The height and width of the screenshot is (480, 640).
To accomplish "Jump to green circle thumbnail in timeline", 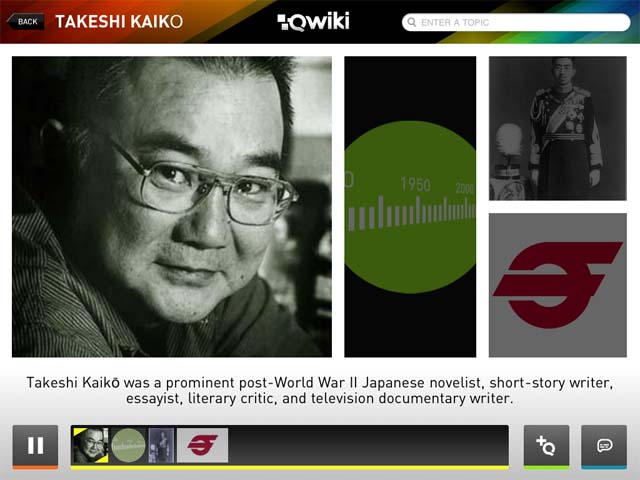I will [129, 445].
